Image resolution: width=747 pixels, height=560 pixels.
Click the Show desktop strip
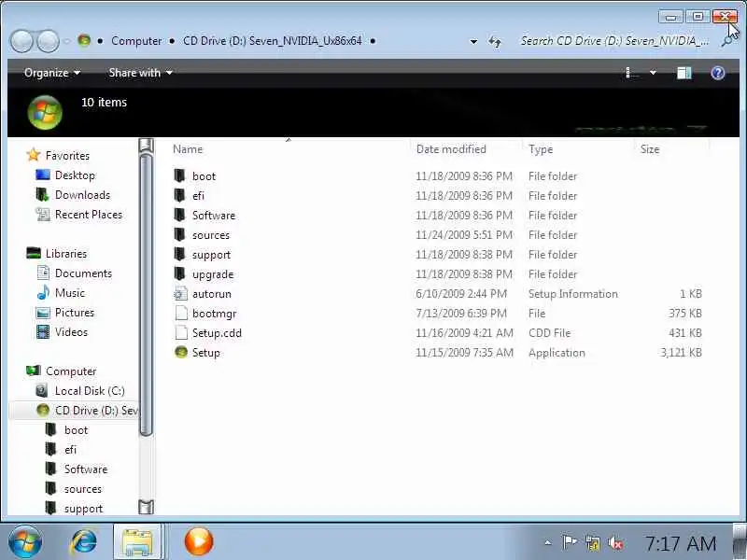740,541
